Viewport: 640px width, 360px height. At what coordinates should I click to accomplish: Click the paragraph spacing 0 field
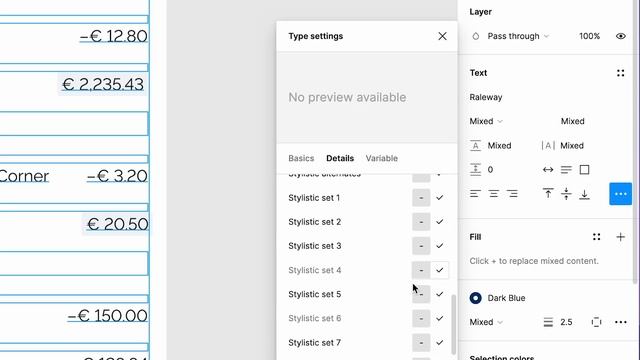pos(490,170)
